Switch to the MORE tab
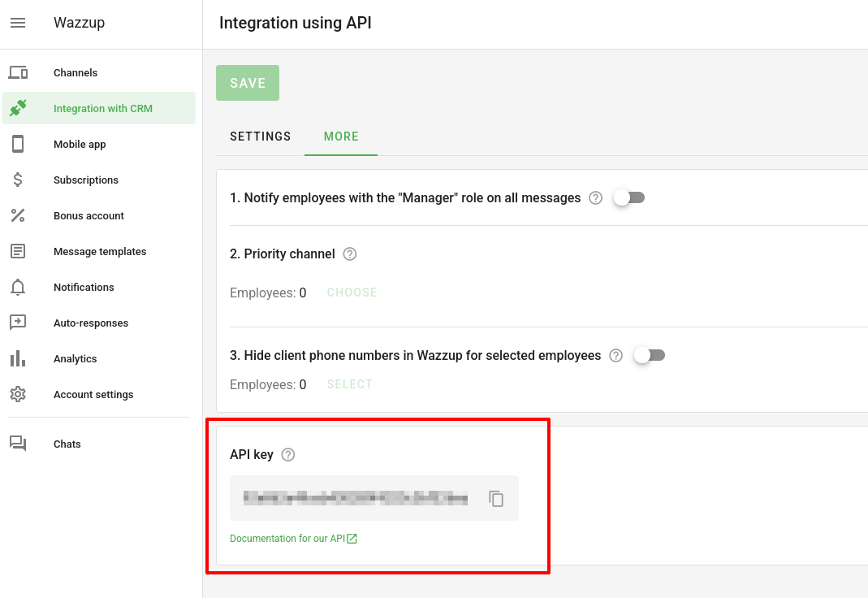Screen dimensions: 868x598 pos(341,136)
